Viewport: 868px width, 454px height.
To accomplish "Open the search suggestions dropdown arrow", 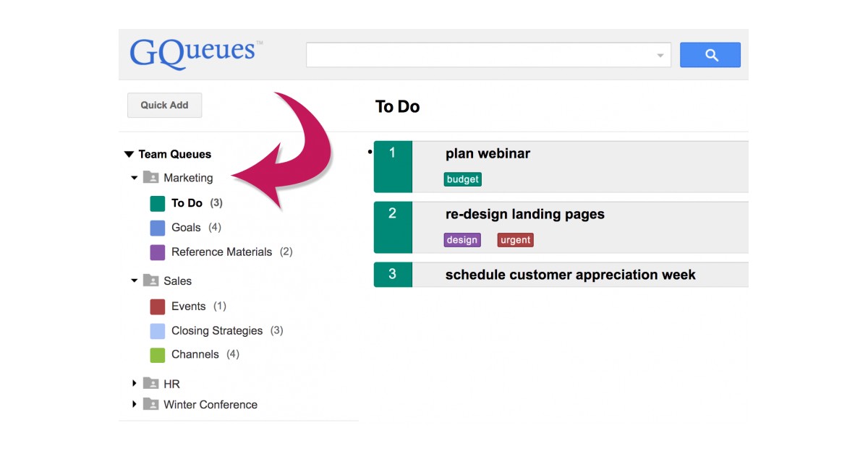I will (x=659, y=54).
